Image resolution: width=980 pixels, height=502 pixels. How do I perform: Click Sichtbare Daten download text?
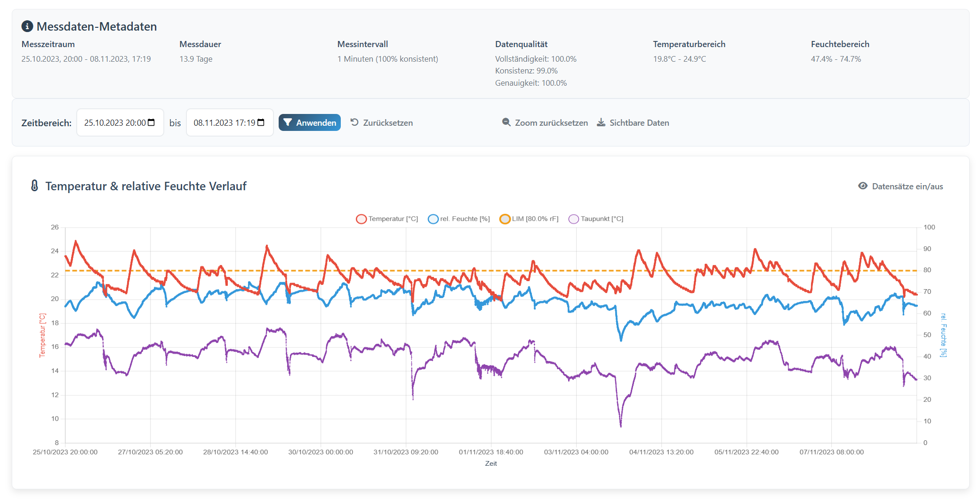[x=639, y=122]
